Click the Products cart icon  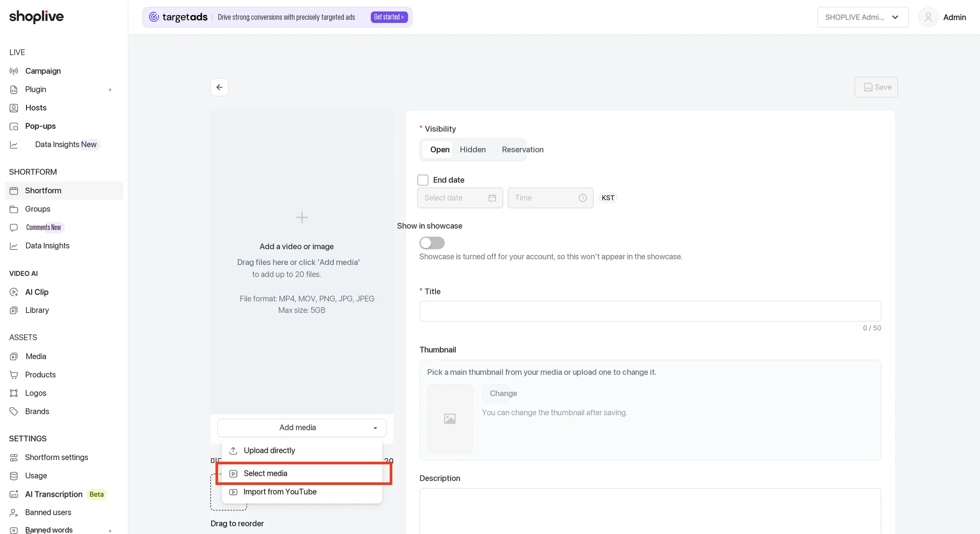click(x=14, y=375)
